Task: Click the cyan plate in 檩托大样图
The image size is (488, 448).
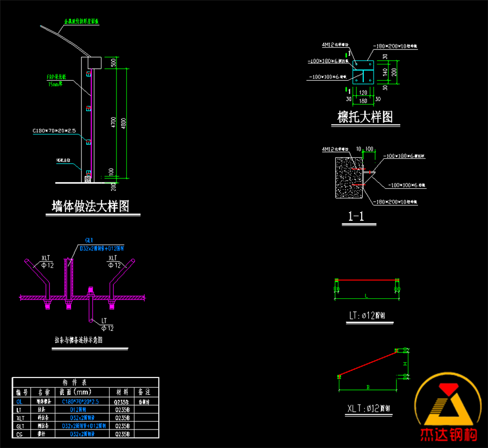Action: [x=363, y=72]
